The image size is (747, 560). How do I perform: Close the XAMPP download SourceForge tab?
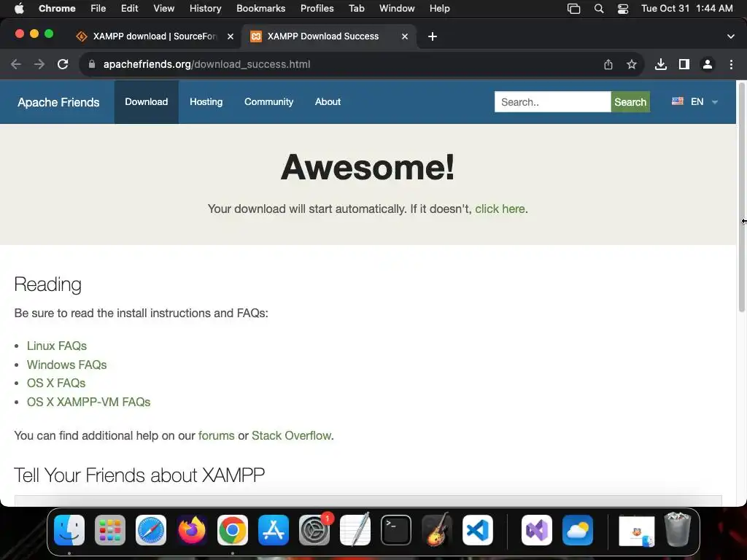pyautogui.click(x=231, y=36)
